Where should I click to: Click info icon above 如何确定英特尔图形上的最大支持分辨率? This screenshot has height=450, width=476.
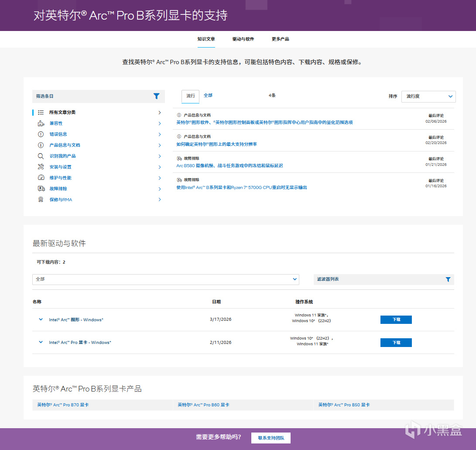[179, 137]
